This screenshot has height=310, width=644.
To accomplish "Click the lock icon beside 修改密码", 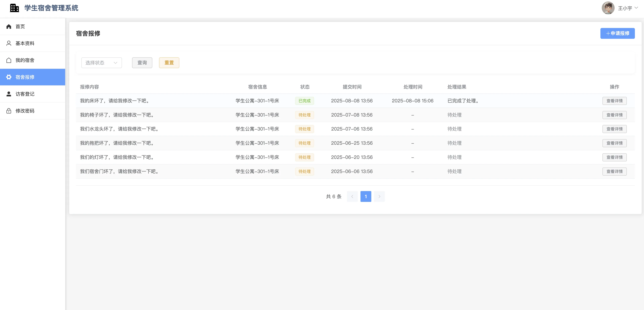I will [9, 111].
